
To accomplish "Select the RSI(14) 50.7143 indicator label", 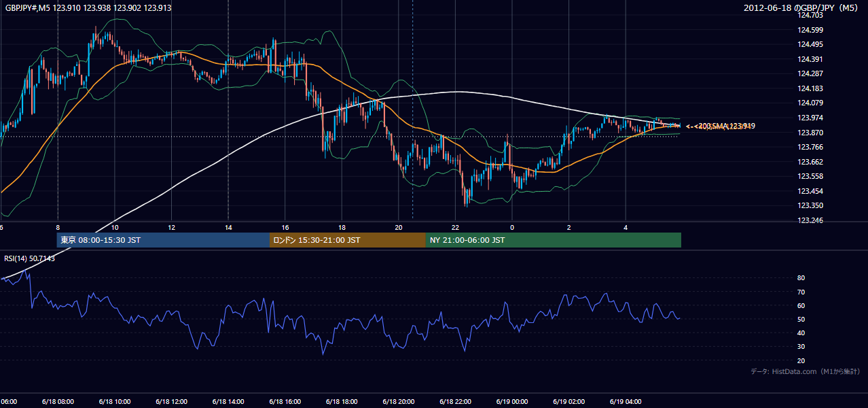I will click(x=30, y=258).
